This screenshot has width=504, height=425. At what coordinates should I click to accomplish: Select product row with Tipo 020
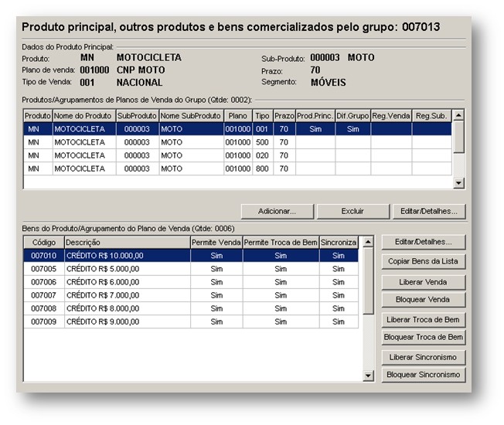coord(237,155)
